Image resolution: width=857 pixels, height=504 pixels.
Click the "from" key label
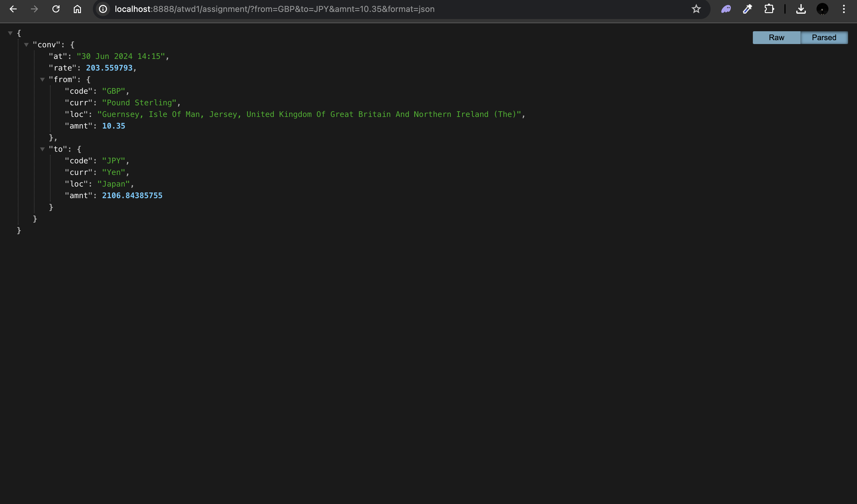click(x=62, y=79)
